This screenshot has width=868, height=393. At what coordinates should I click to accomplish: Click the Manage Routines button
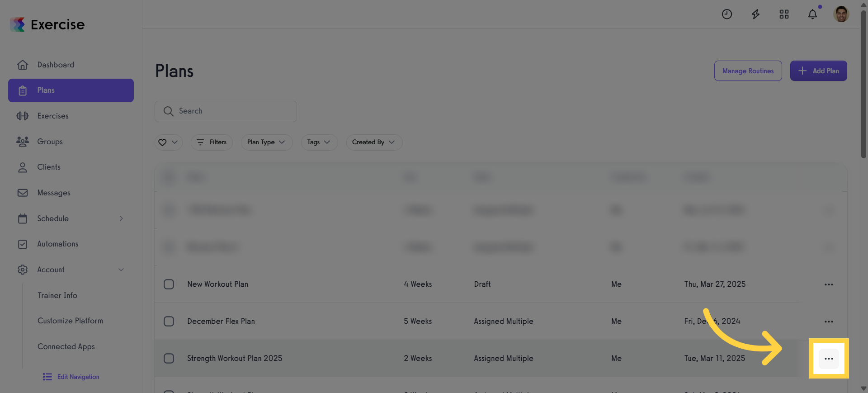pos(748,71)
